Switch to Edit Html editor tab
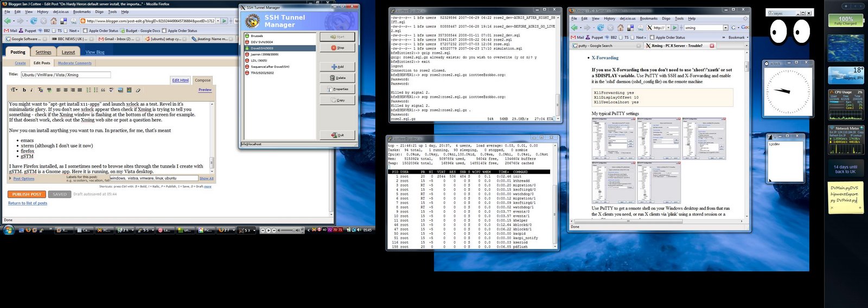The height and width of the screenshot is (308, 868). tap(181, 80)
